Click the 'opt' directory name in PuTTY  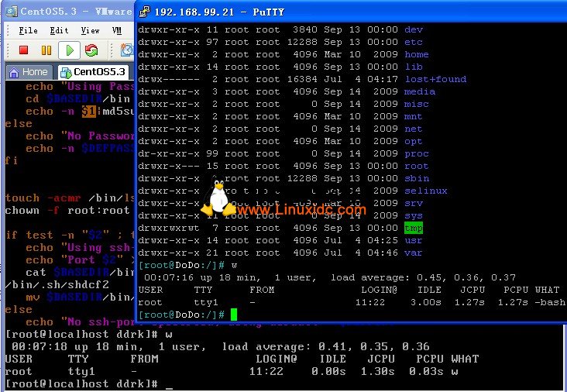point(414,141)
